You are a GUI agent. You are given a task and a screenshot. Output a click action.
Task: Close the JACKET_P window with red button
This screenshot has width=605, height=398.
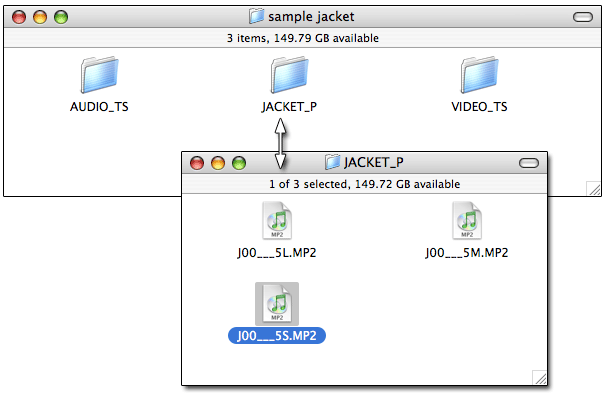tap(197, 163)
